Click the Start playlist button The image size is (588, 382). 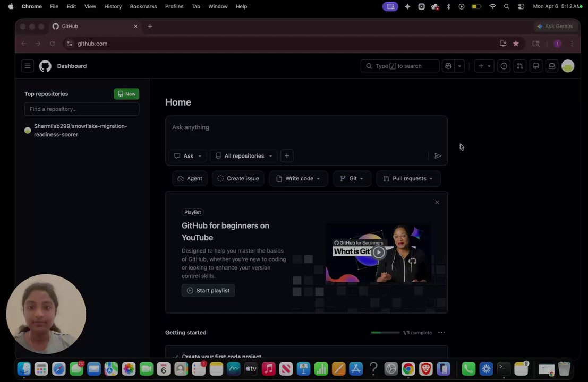pos(208,291)
